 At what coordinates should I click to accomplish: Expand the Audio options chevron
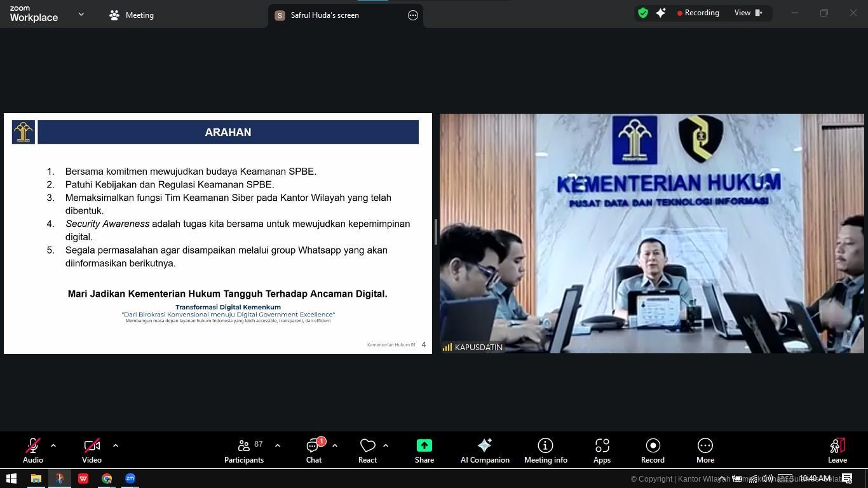pos(53,445)
